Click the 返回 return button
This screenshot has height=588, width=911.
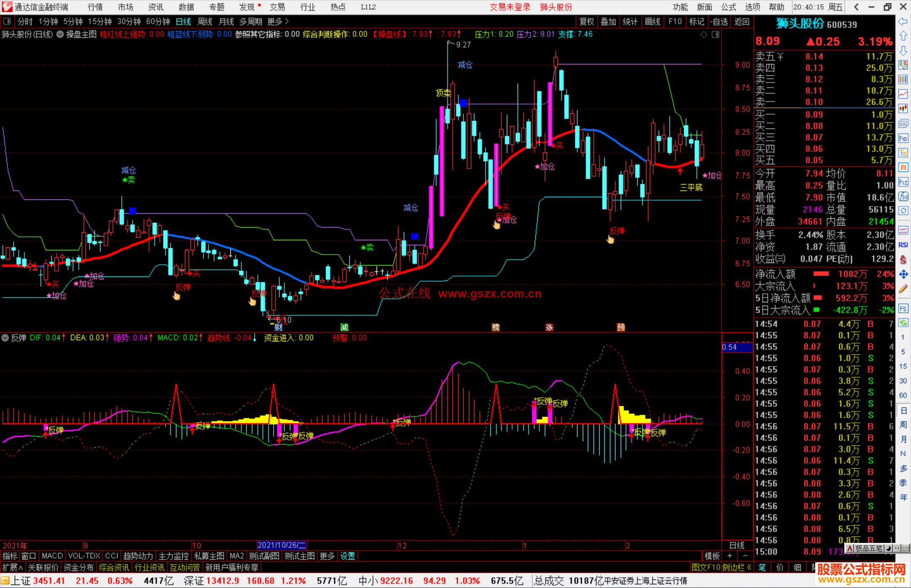[x=742, y=21]
